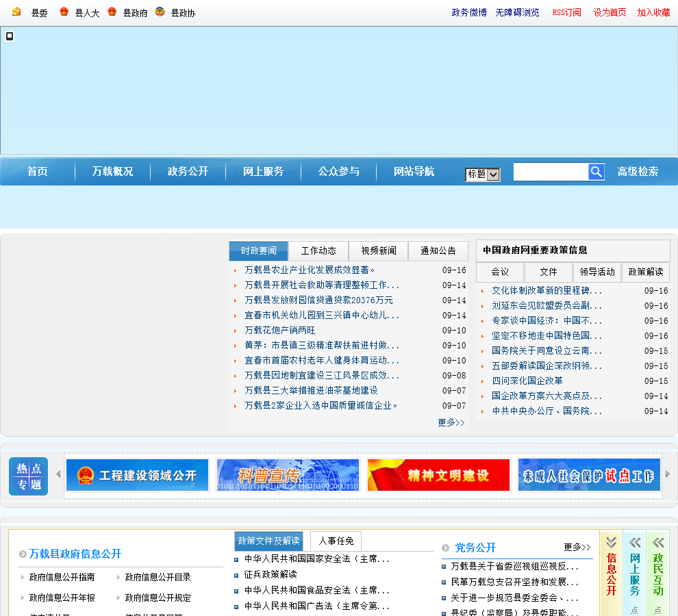Click 加入收藏 link
Screen dimensions: 678x616
pyautogui.click(x=653, y=12)
